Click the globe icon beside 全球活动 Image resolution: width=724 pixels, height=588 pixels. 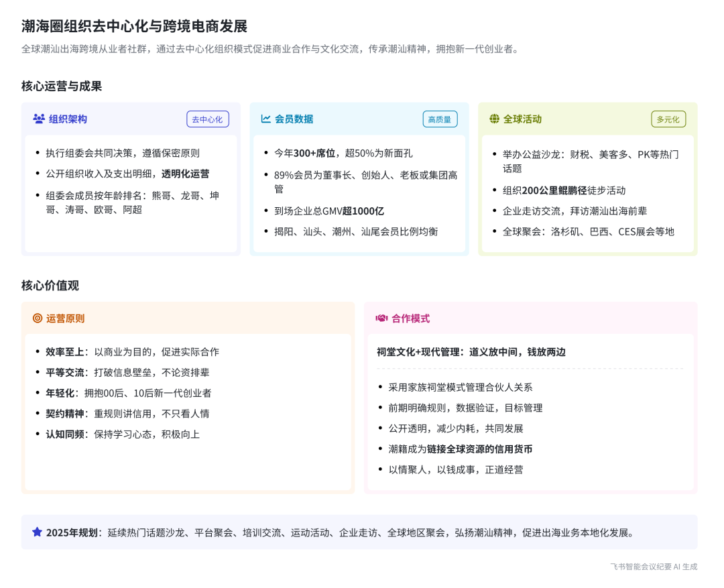pos(494,119)
